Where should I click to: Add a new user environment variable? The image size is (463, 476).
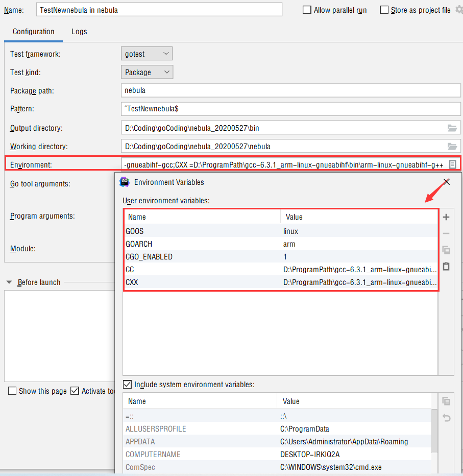pos(446,217)
